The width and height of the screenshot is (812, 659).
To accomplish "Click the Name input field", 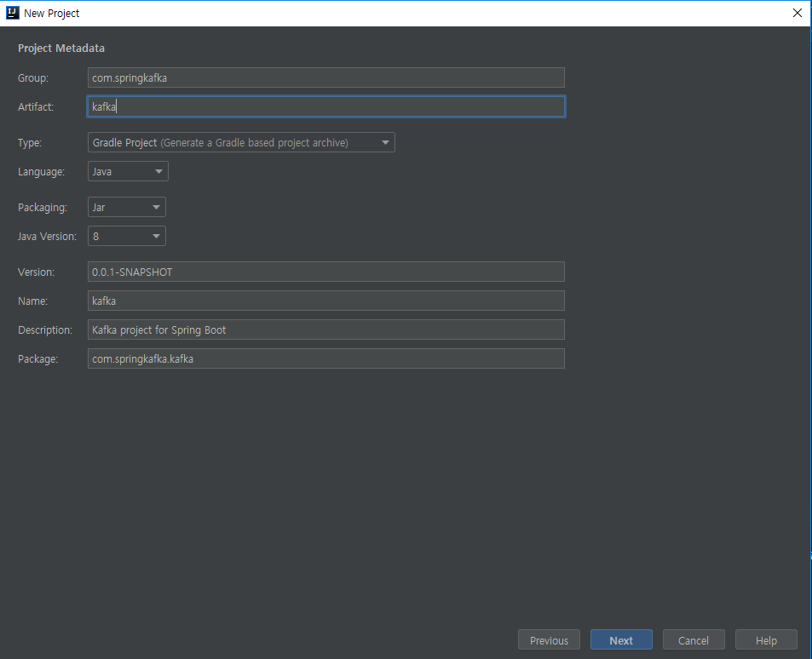I will tap(326, 301).
